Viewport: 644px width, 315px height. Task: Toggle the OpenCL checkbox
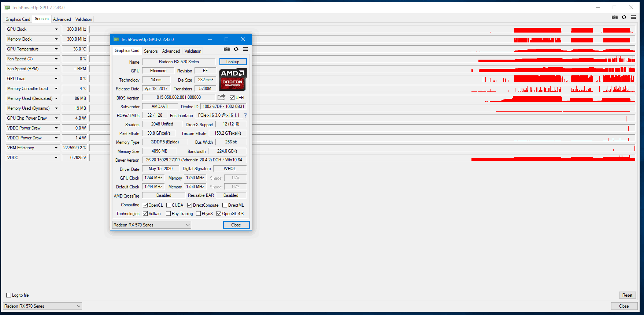(x=145, y=205)
